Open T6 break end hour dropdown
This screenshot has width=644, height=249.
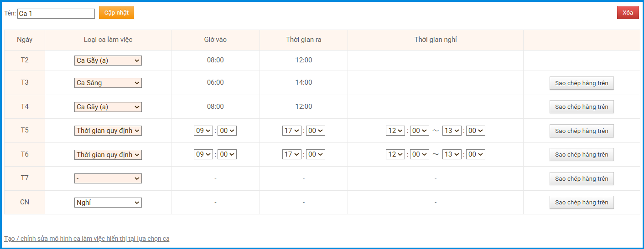[452, 154]
